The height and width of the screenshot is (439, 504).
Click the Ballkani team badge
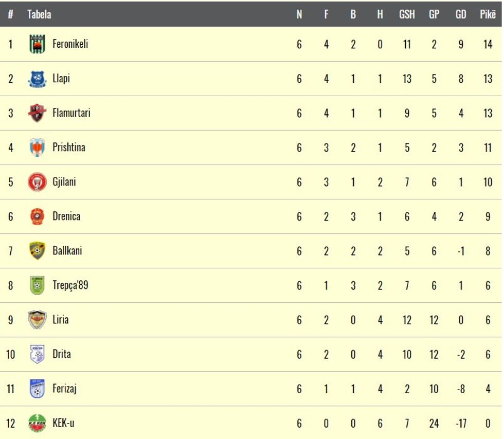(x=37, y=251)
